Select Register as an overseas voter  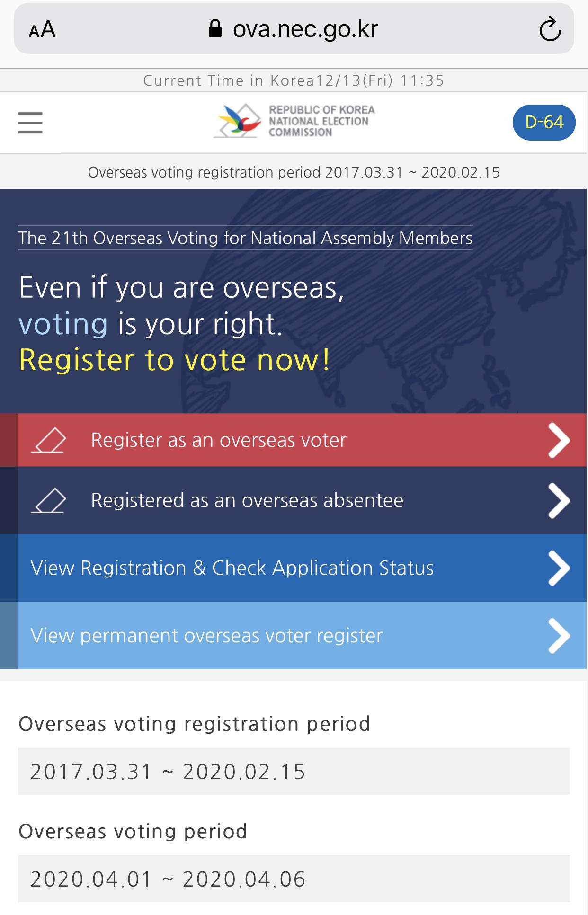[x=219, y=440]
